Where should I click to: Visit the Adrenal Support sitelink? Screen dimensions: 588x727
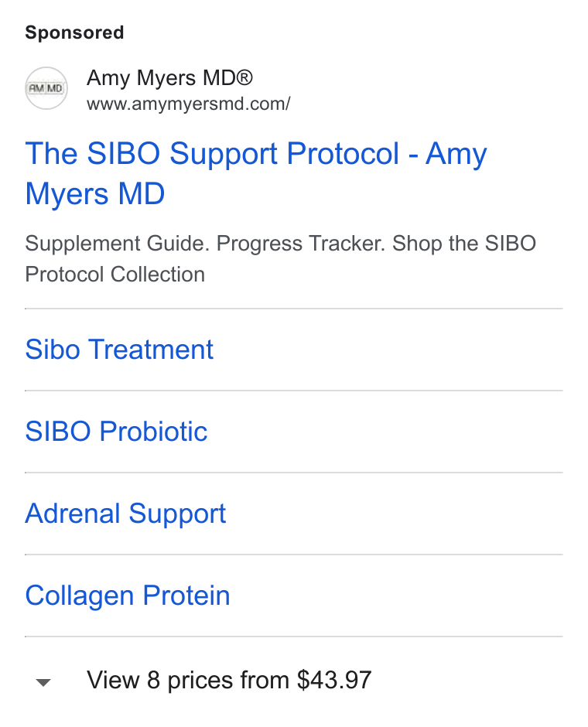point(125,514)
